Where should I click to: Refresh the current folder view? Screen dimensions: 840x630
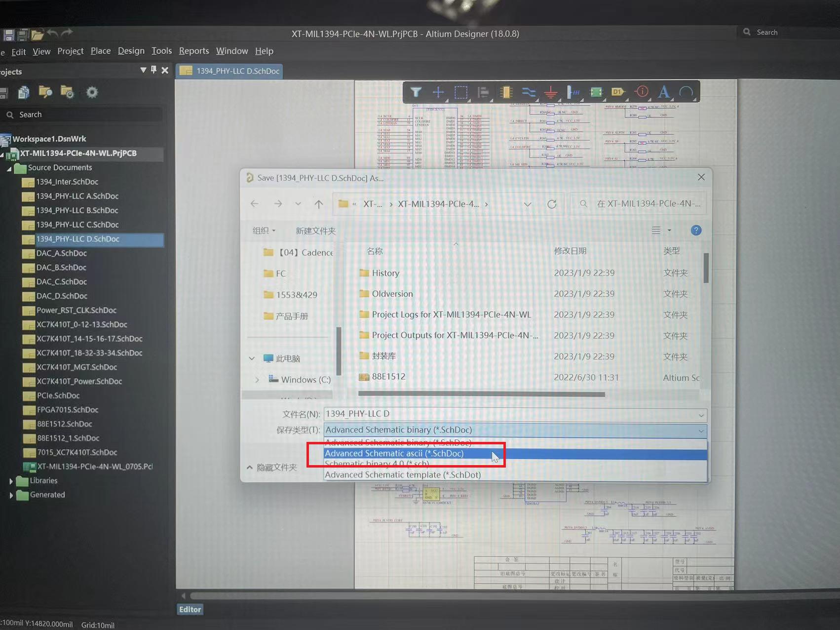(552, 203)
